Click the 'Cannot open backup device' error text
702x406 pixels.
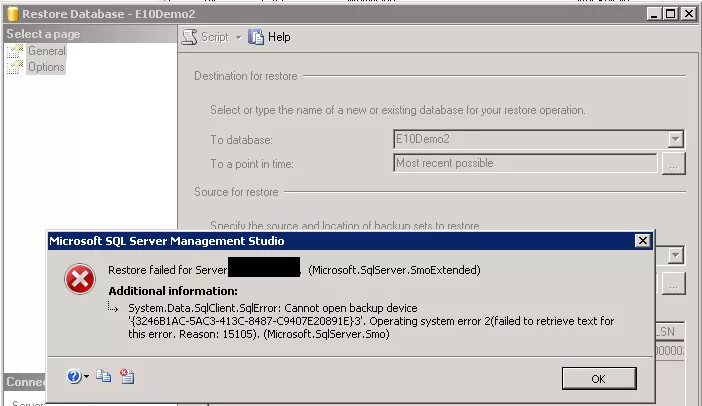point(351,308)
